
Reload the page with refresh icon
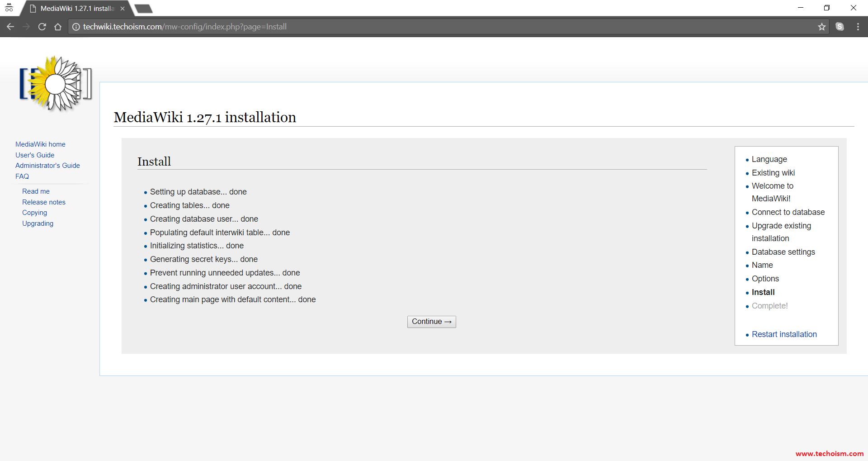(42, 27)
